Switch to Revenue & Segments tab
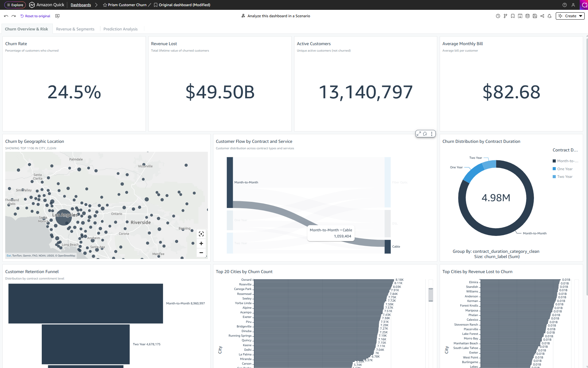Screen dimensions: 588x368 coord(75,29)
